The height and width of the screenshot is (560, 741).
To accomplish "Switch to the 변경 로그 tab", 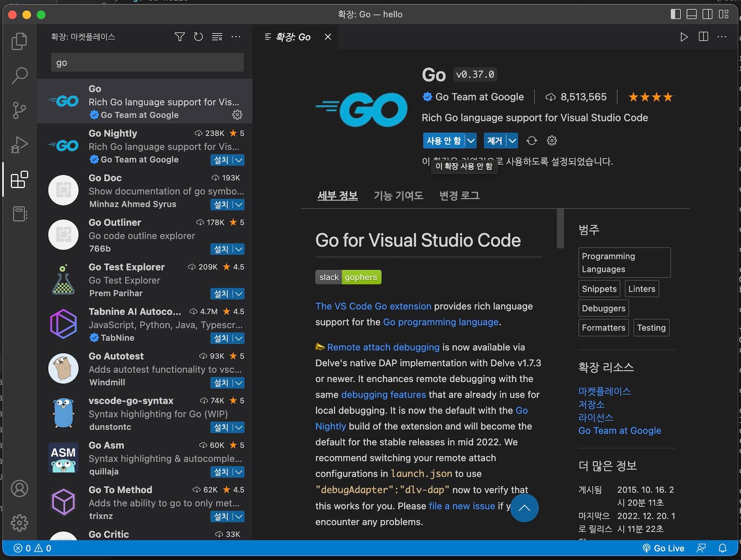I will tap(459, 196).
